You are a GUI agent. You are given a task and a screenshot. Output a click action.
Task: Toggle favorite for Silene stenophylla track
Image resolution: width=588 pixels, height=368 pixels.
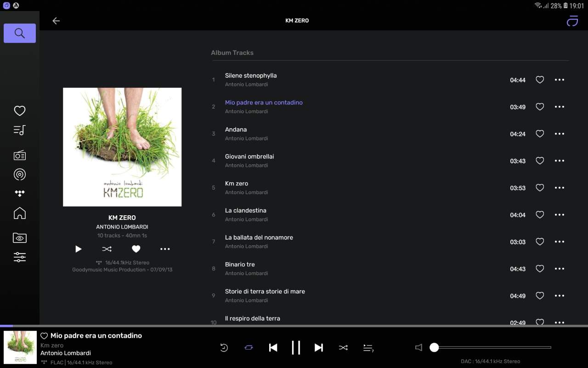pos(540,80)
